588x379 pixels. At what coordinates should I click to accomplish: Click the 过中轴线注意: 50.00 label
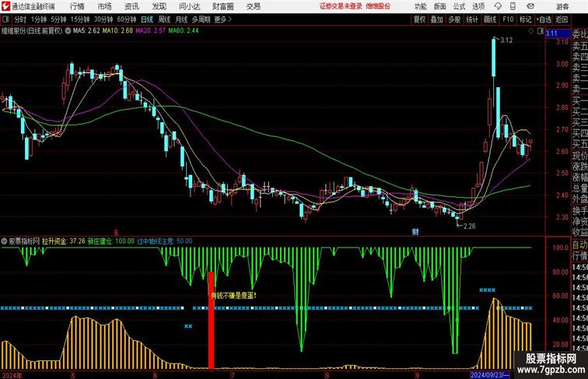(x=164, y=241)
